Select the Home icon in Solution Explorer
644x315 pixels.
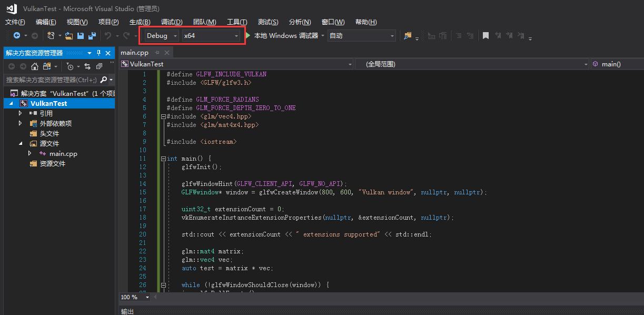pos(35,67)
